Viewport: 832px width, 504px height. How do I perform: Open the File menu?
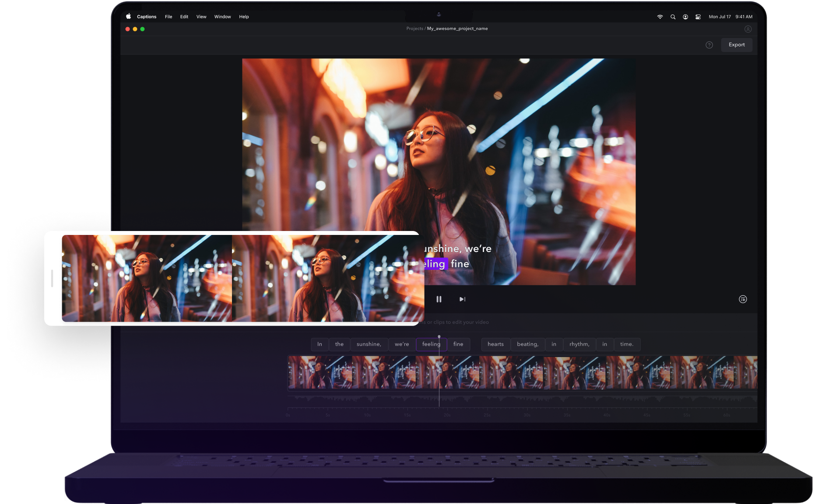(x=168, y=17)
